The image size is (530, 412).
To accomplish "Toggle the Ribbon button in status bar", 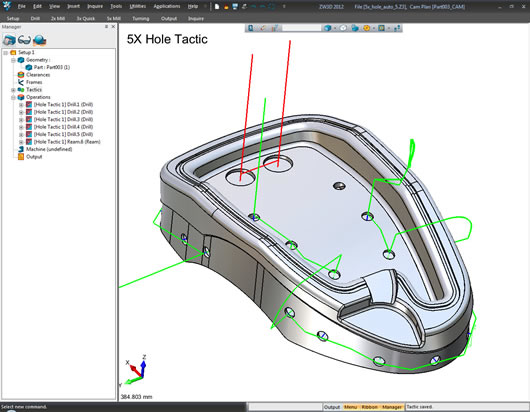I will (x=369, y=407).
